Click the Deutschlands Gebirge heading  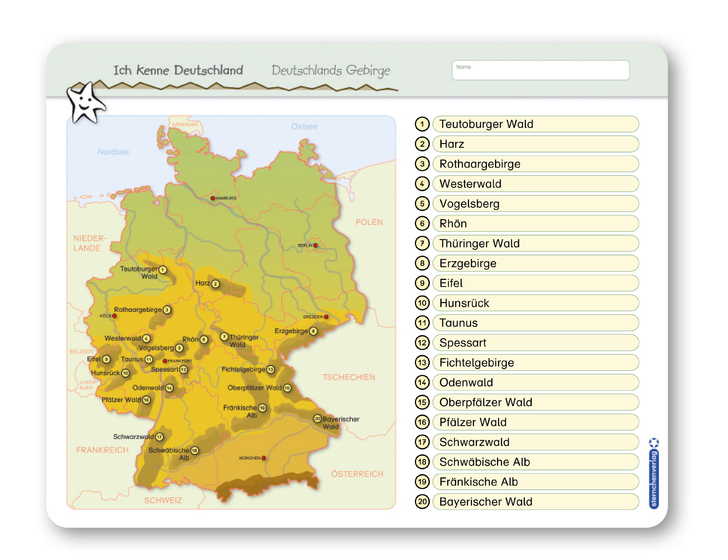331,70
